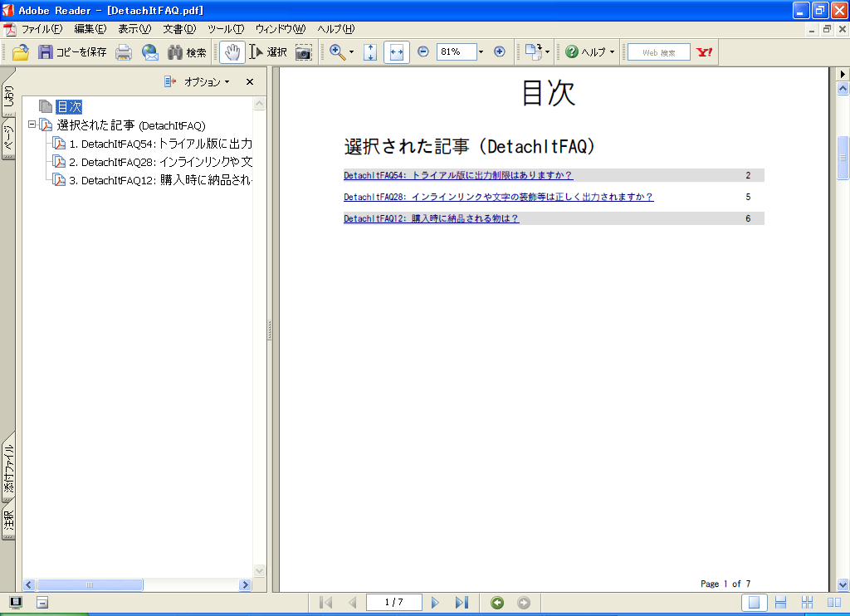Select the 選択された記事 (DetachItFAQ) bookmark
Image resolution: width=850 pixels, height=616 pixels.
131,125
